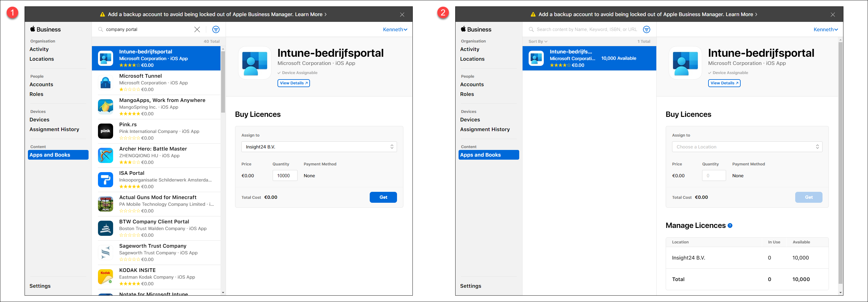Open Locations in panel 1 sidebar
The width and height of the screenshot is (868, 302).
tap(42, 59)
